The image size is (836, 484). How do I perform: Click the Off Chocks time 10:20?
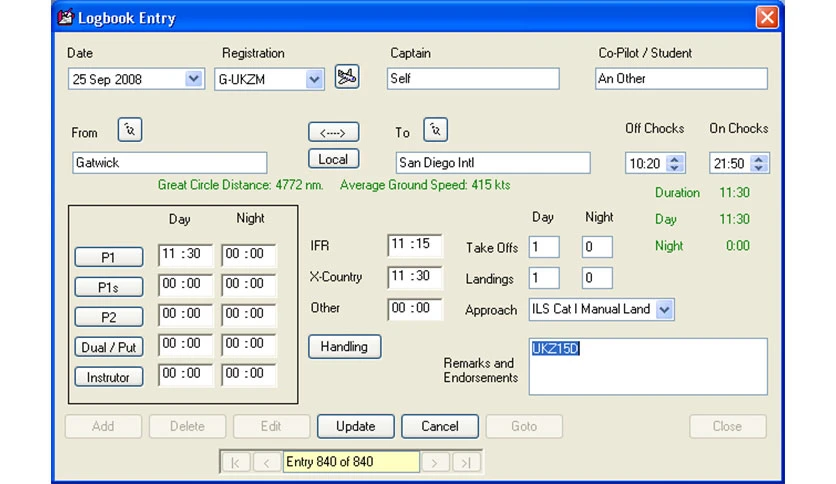(x=645, y=163)
